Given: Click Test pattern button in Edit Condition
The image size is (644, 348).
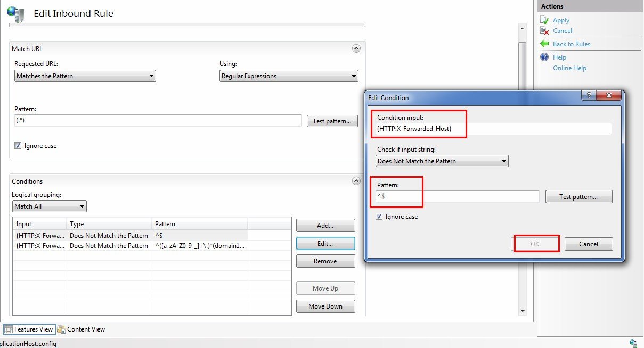Looking at the screenshot, I should pos(578,197).
